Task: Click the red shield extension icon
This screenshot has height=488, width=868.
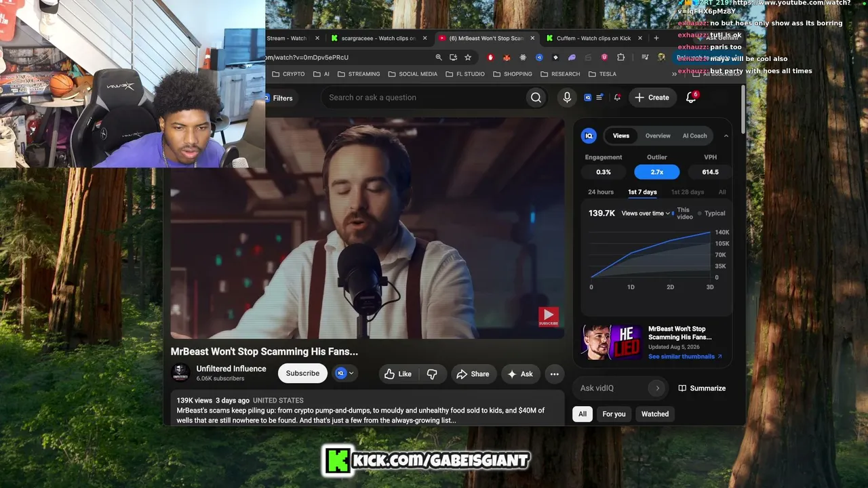Action: 490,58
